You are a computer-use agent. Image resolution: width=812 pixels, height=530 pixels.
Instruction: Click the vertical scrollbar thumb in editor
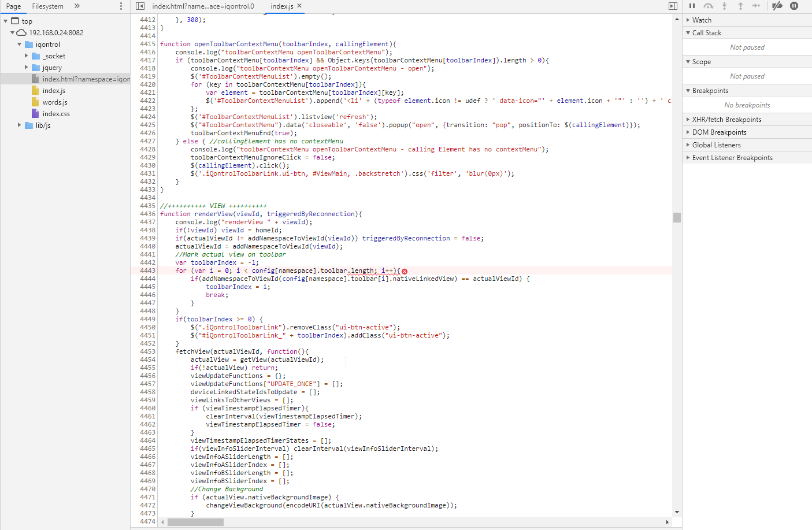pos(677,217)
